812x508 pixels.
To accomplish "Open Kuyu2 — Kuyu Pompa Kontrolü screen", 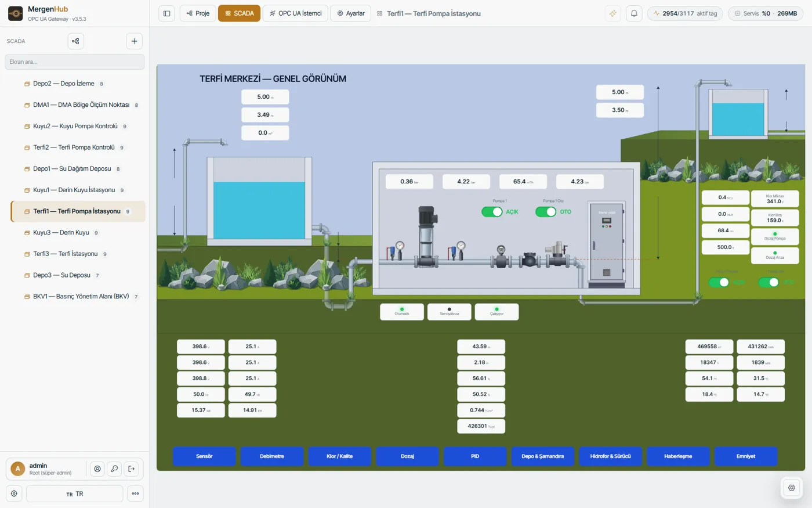I will 78,126.
